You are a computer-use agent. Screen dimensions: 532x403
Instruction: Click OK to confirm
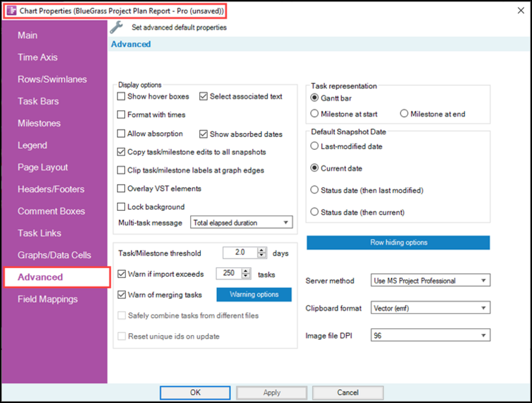point(195,392)
